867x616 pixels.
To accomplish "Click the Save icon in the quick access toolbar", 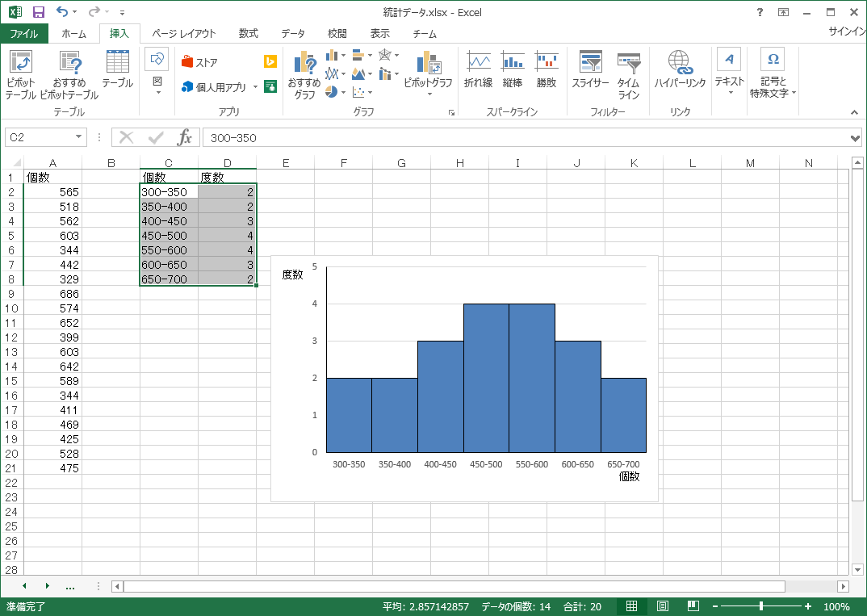I will click(x=38, y=11).
